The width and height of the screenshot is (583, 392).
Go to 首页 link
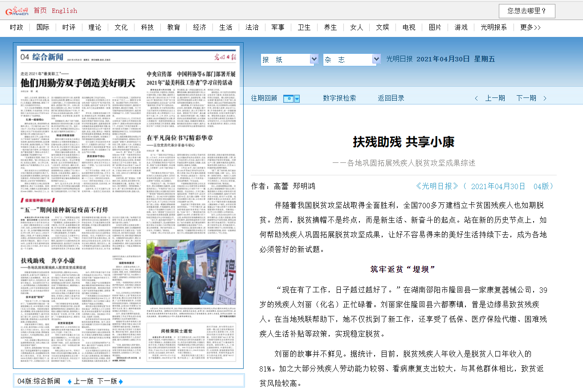(x=40, y=11)
